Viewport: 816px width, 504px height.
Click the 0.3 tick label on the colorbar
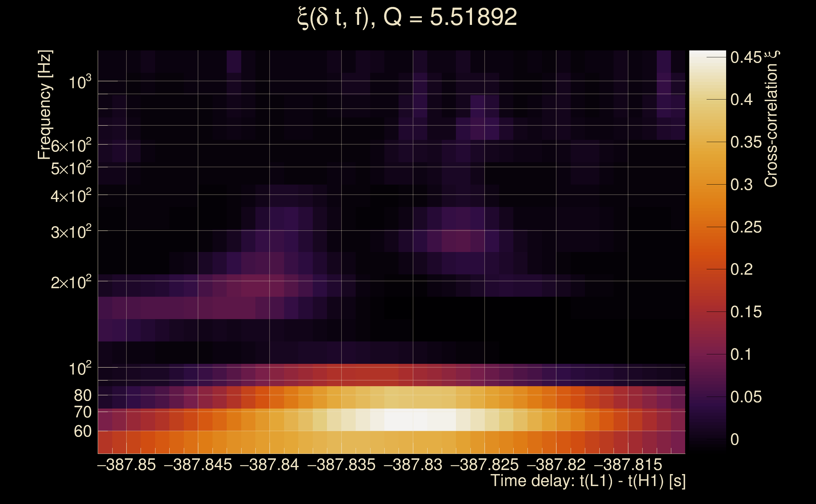coord(741,185)
